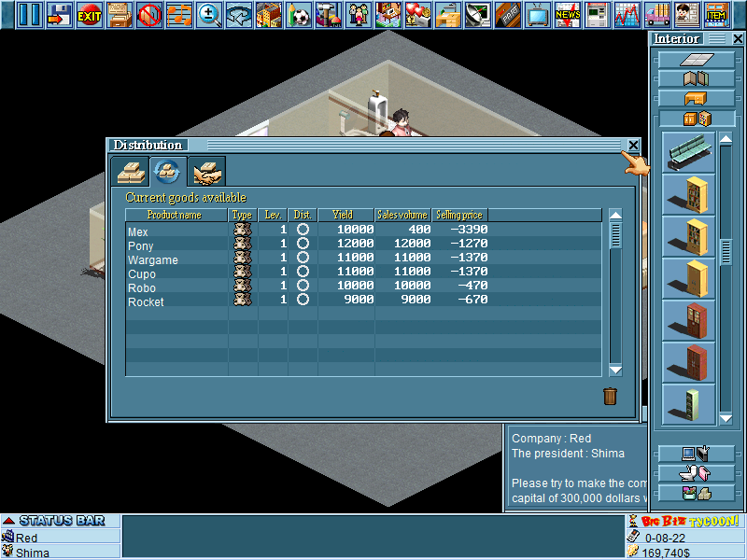Click the Pony selling price -1270
This screenshot has width=747, height=560.
click(x=470, y=244)
